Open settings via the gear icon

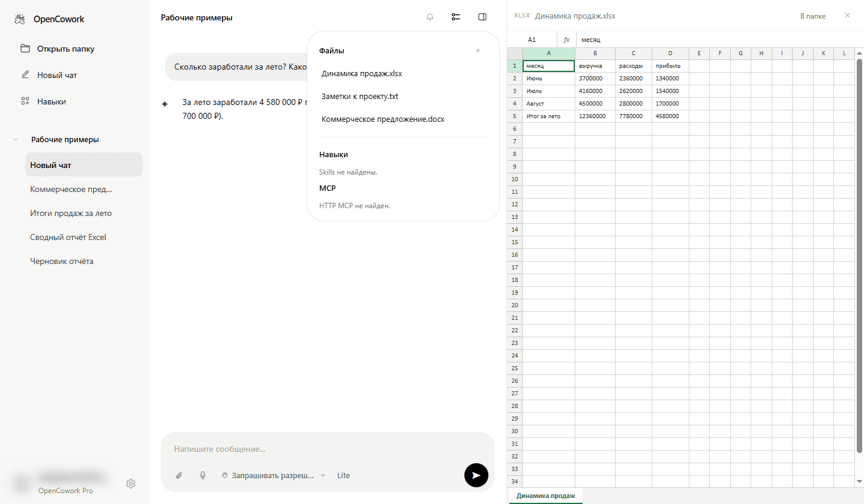tap(131, 484)
